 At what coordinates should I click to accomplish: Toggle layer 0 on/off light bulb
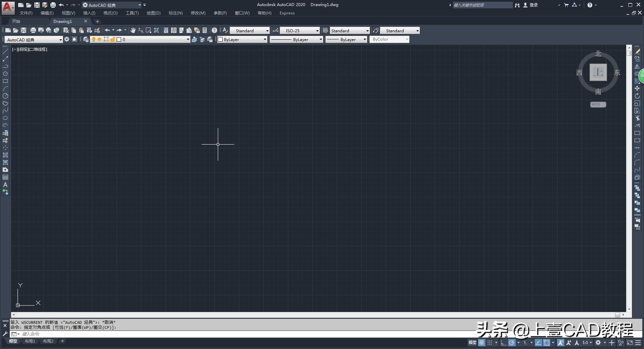pyautogui.click(x=94, y=39)
